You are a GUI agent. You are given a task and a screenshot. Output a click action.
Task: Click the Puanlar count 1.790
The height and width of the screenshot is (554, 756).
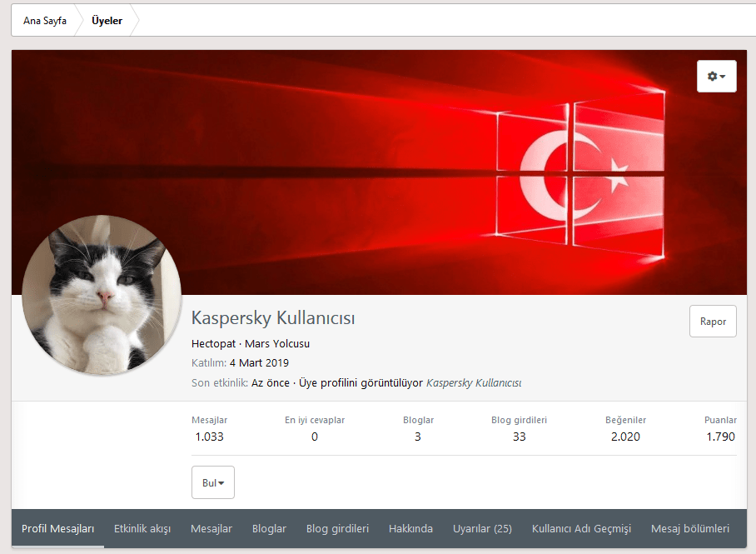720,437
